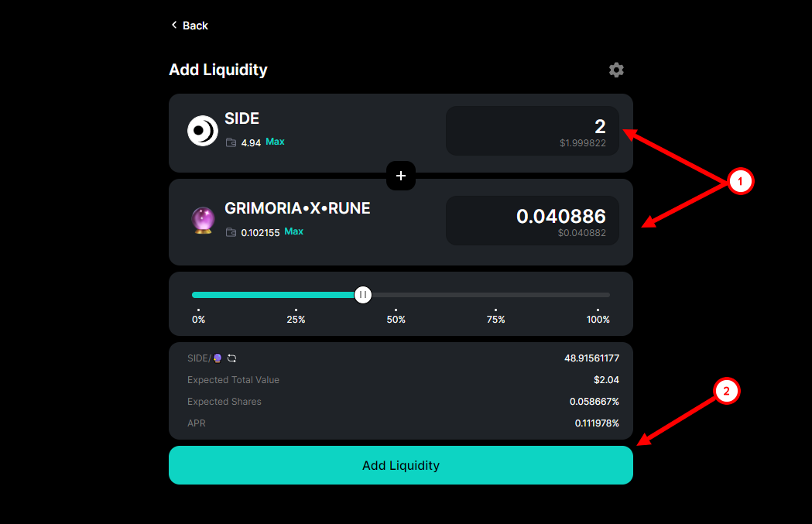This screenshot has width=812, height=524.
Task: Click the slider handle knob
Action: [363, 295]
